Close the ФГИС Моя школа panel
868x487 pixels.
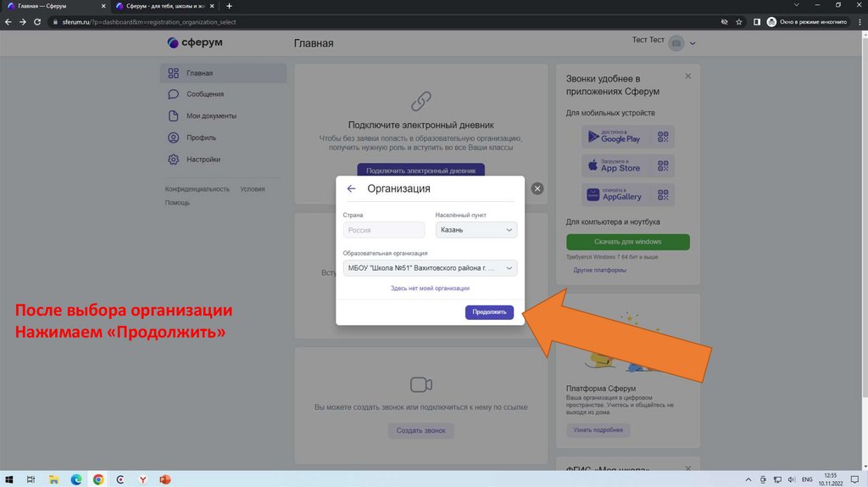[687, 468]
